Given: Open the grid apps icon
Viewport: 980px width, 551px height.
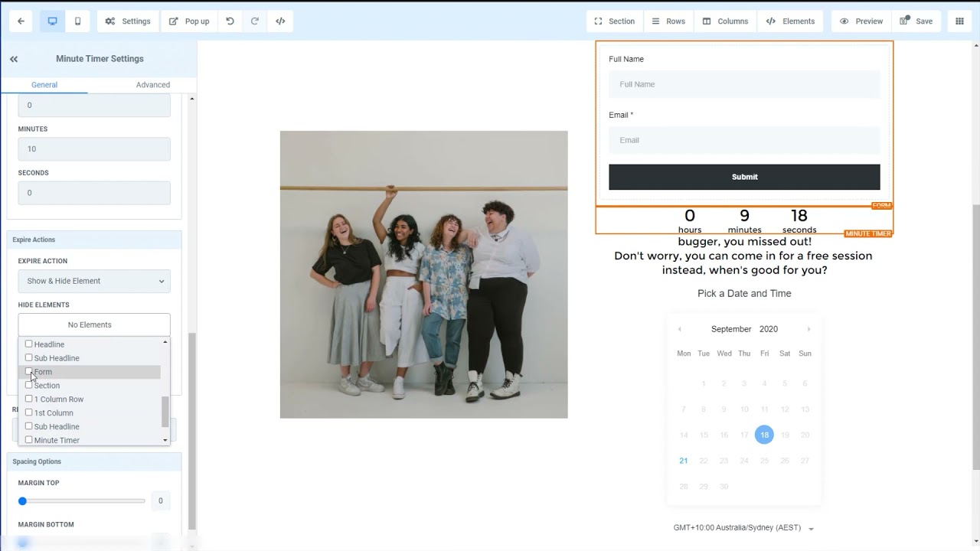Looking at the screenshot, I should [959, 21].
